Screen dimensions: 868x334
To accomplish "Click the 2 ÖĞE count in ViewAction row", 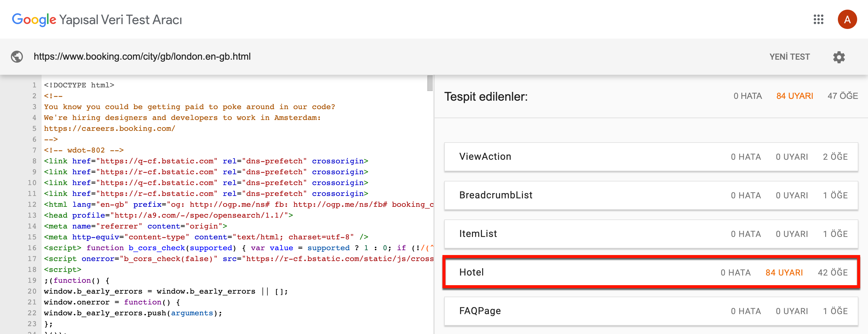I will pos(835,157).
